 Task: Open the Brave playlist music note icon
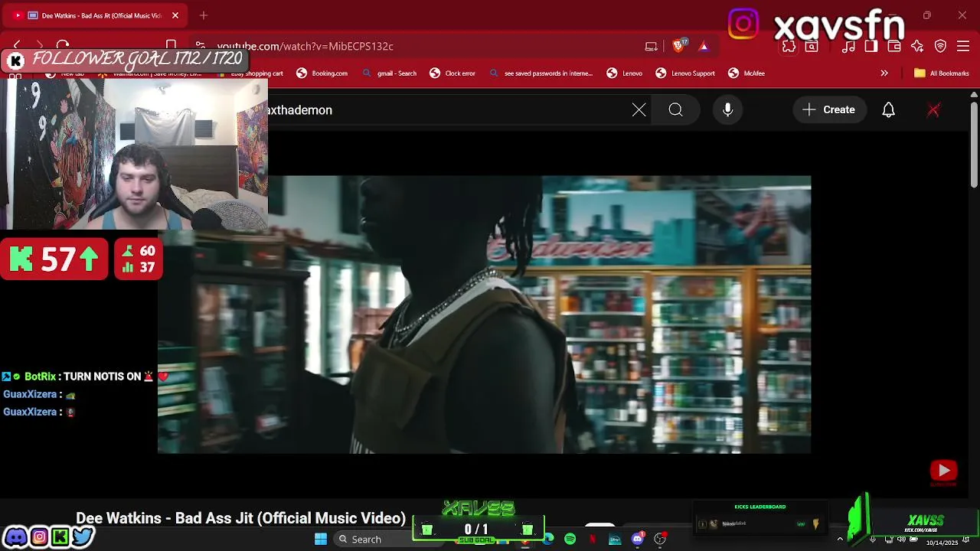pyautogui.click(x=848, y=46)
